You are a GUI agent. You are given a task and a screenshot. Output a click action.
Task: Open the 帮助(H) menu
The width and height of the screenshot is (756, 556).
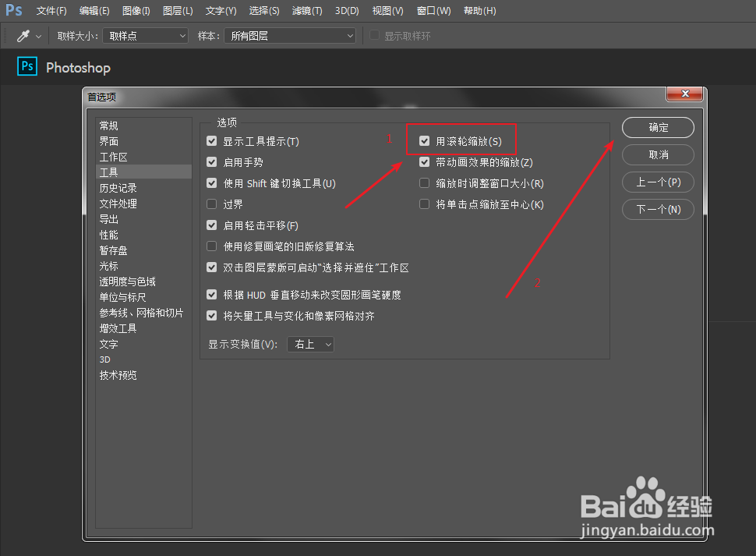click(480, 11)
